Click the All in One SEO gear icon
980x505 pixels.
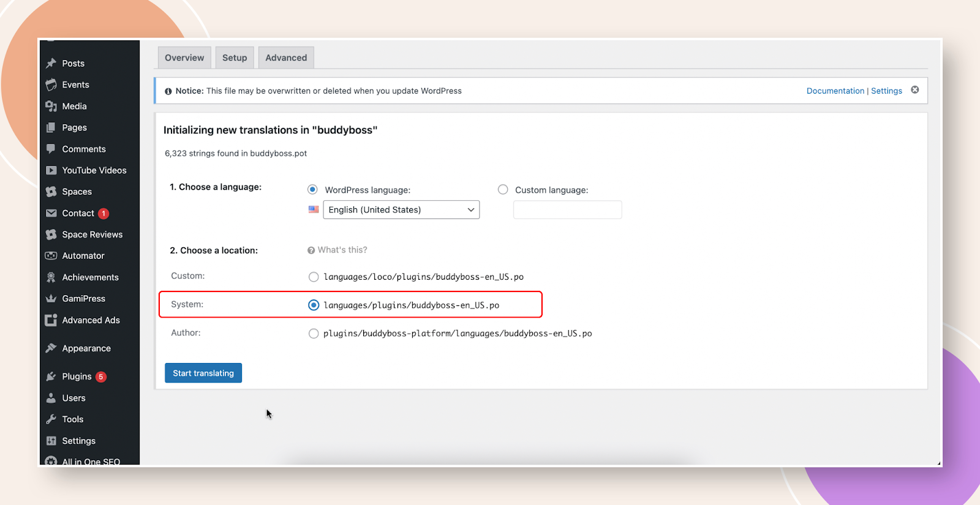click(51, 461)
